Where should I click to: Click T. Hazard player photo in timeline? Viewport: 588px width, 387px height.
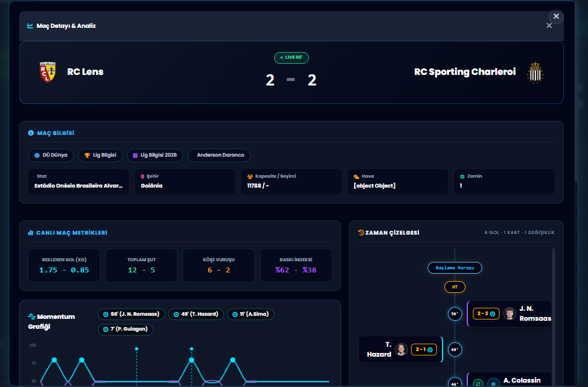(401, 349)
